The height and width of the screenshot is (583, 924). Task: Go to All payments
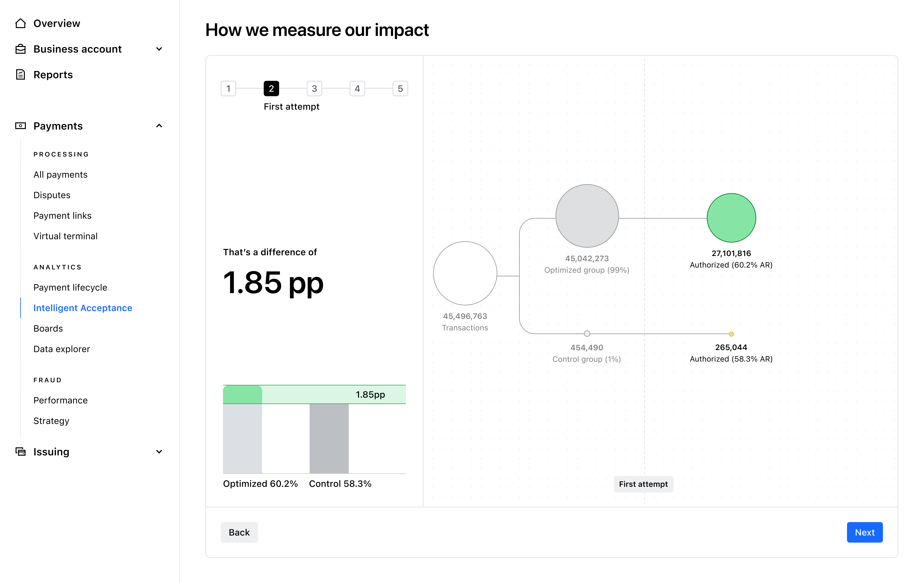click(61, 175)
